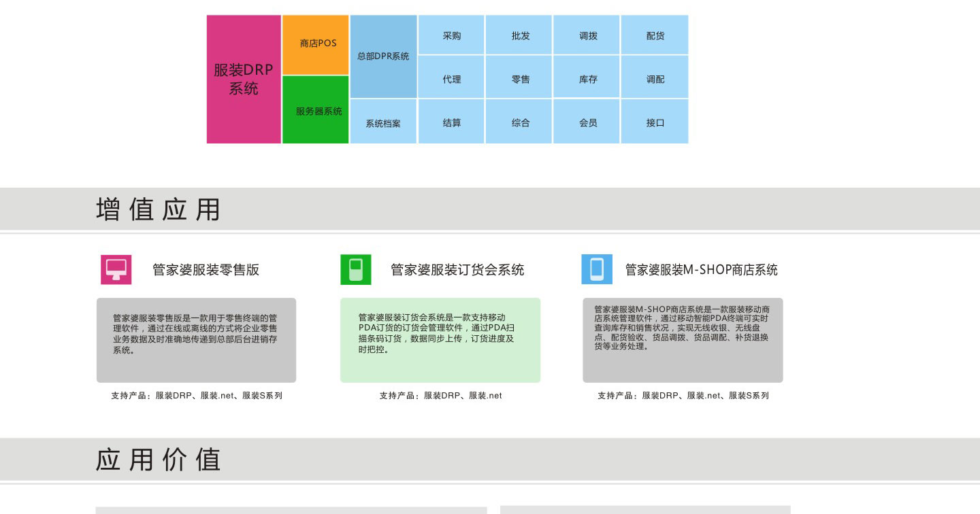The height and width of the screenshot is (514, 980).
Task: Open the 调拨 module tile
Action: tap(587, 35)
